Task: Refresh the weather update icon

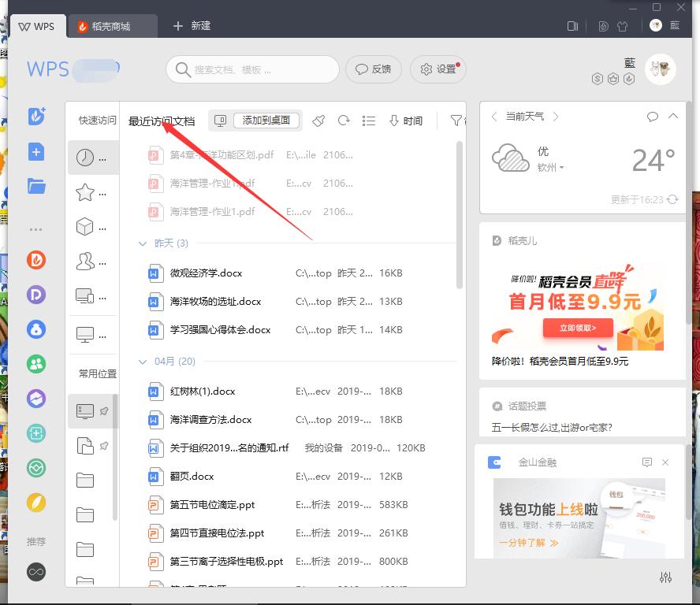Action: pyautogui.click(x=672, y=200)
